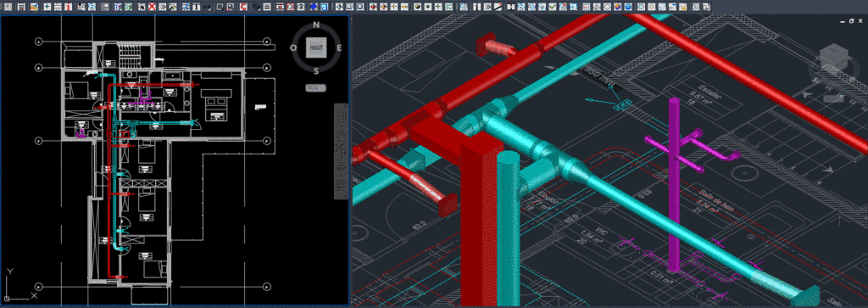The image size is (868, 308).
Task: Click the eye visibility toolbar icon
Action: [x=301, y=7]
